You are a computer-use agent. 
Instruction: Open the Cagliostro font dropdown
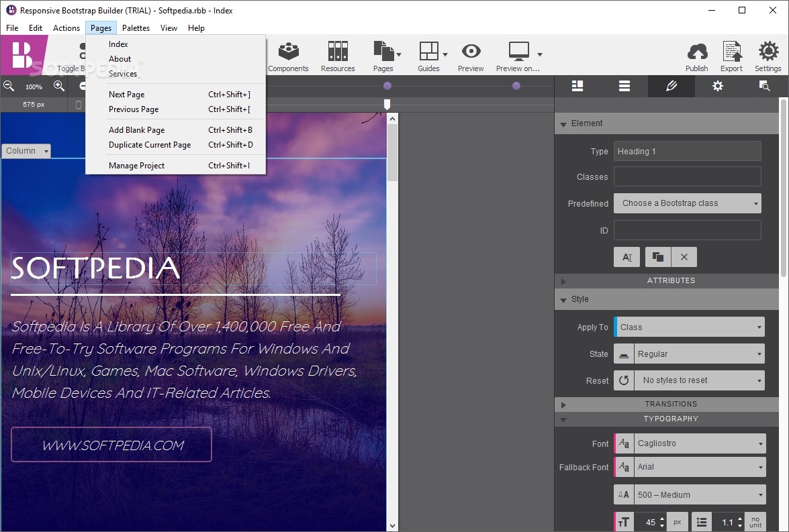[x=700, y=443]
